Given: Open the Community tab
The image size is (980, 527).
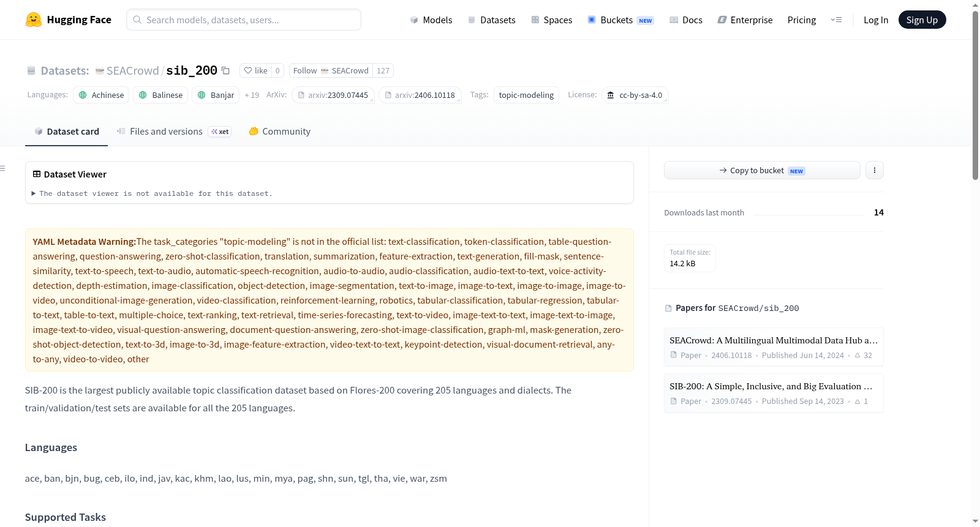Looking at the screenshot, I should tap(279, 132).
